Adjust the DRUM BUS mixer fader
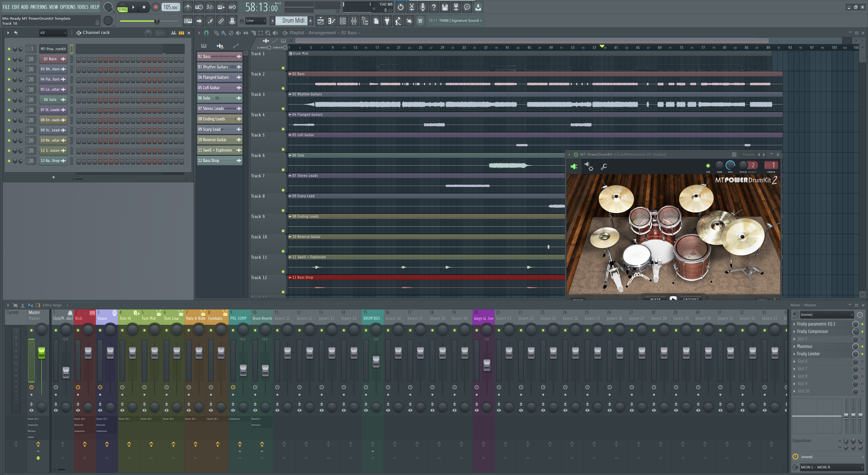This screenshot has height=475, width=868. (376, 361)
